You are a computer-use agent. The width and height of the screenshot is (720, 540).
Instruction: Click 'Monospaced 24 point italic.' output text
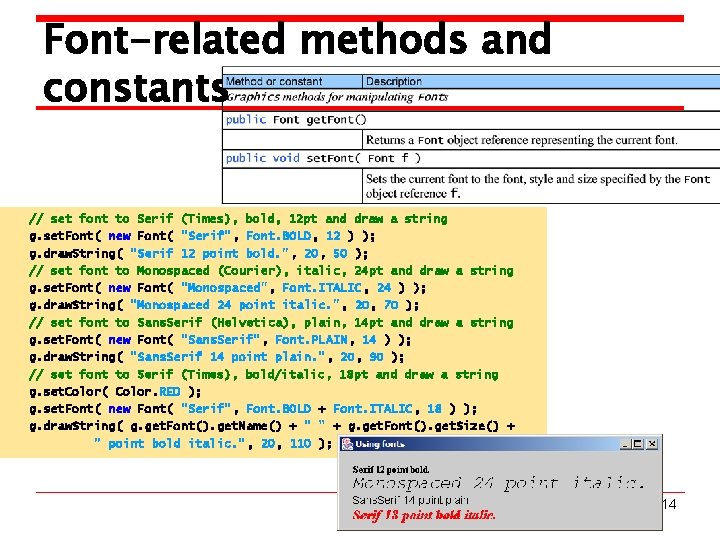(498, 483)
